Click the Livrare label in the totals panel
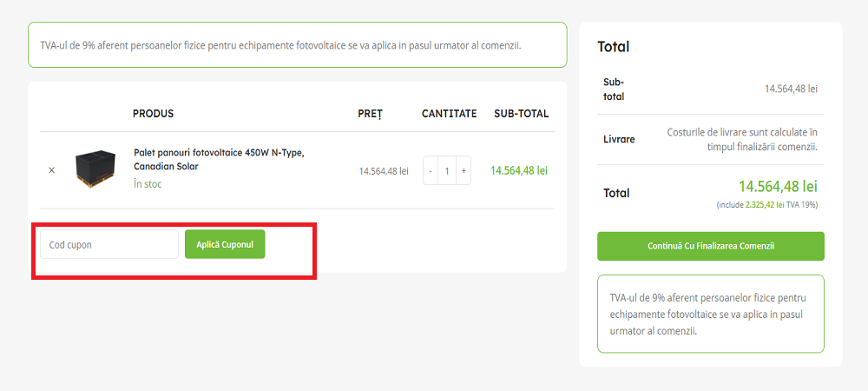 (619, 139)
